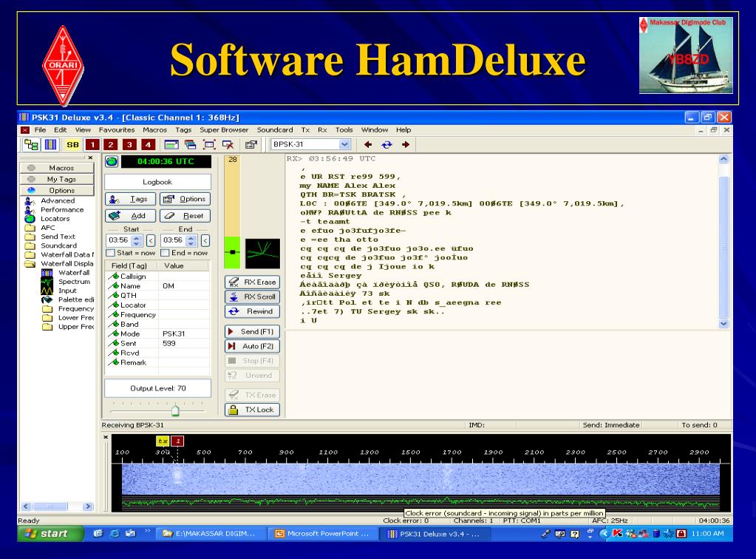Select channel 4 red toolbar button
756x559 pixels.
click(x=148, y=144)
